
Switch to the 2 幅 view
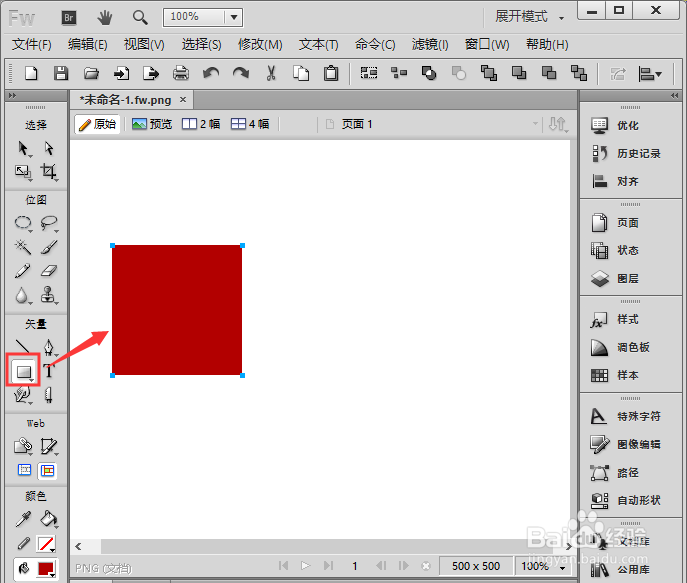pos(201,124)
